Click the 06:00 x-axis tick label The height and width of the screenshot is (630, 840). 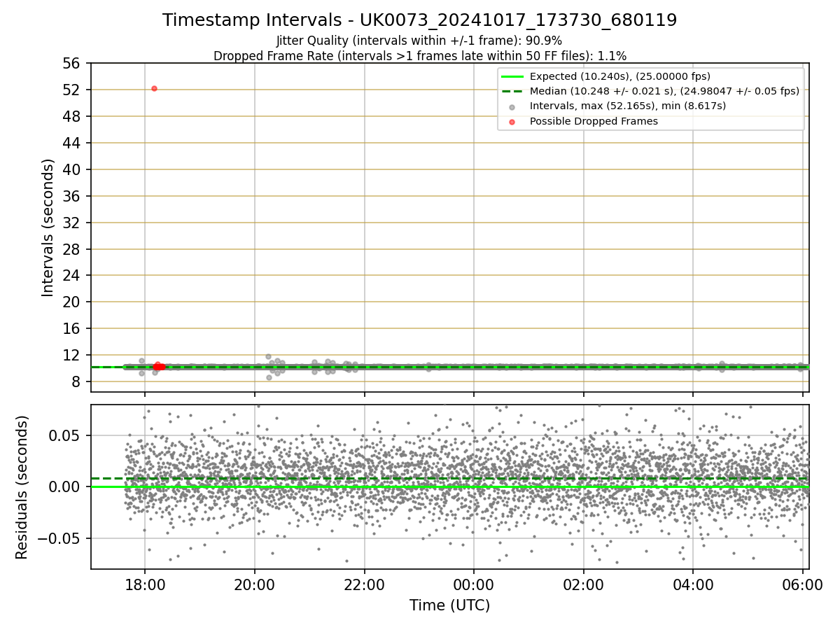click(x=802, y=584)
